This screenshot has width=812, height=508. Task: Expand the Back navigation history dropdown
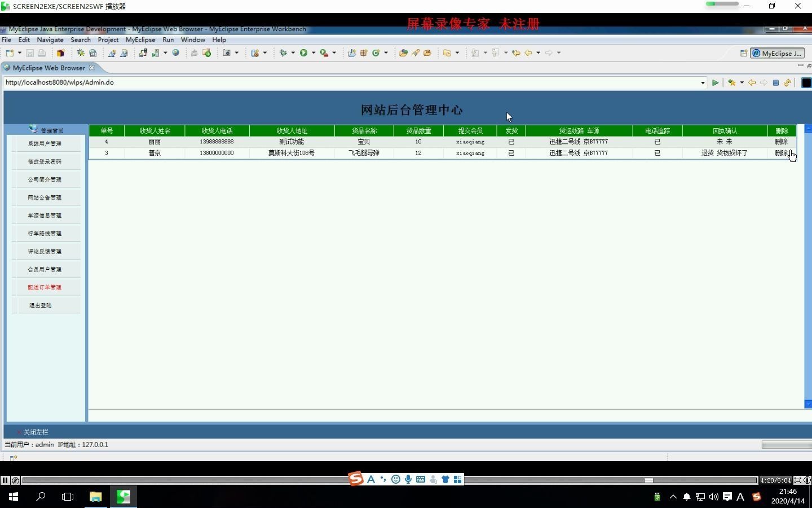tap(539, 53)
